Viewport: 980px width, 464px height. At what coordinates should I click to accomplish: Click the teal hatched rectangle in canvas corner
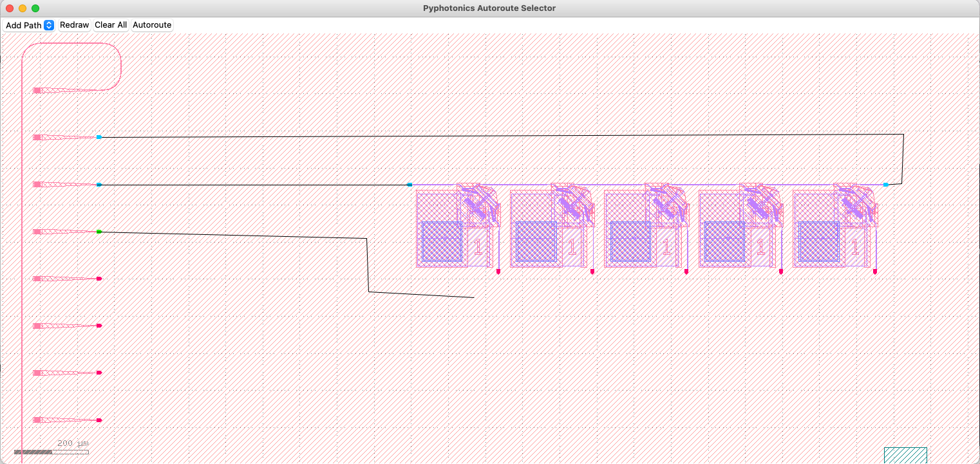[905, 455]
